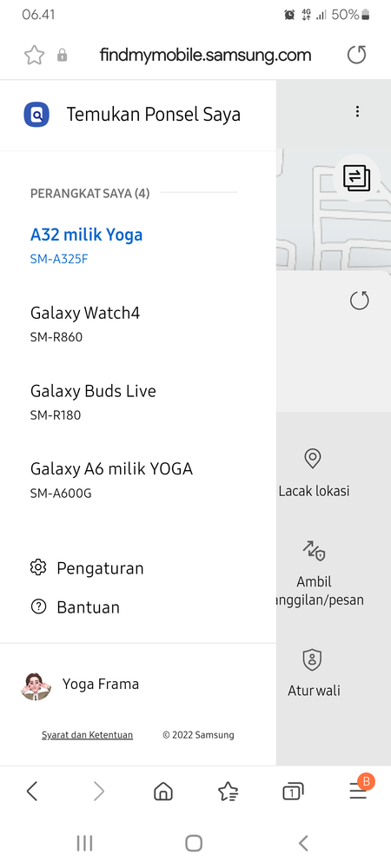Refresh device status with circular arrow
Viewport: 391px width, 868px height.
(360, 301)
